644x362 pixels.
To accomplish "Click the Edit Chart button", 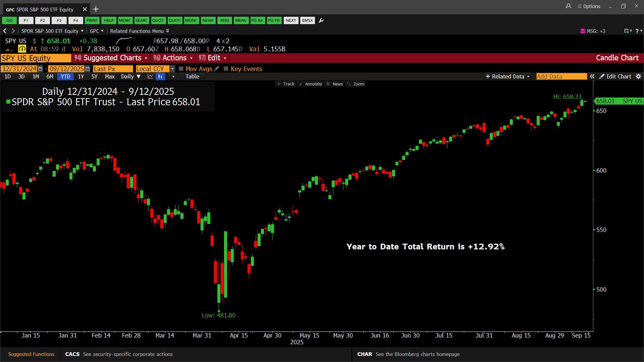I will (615, 76).
